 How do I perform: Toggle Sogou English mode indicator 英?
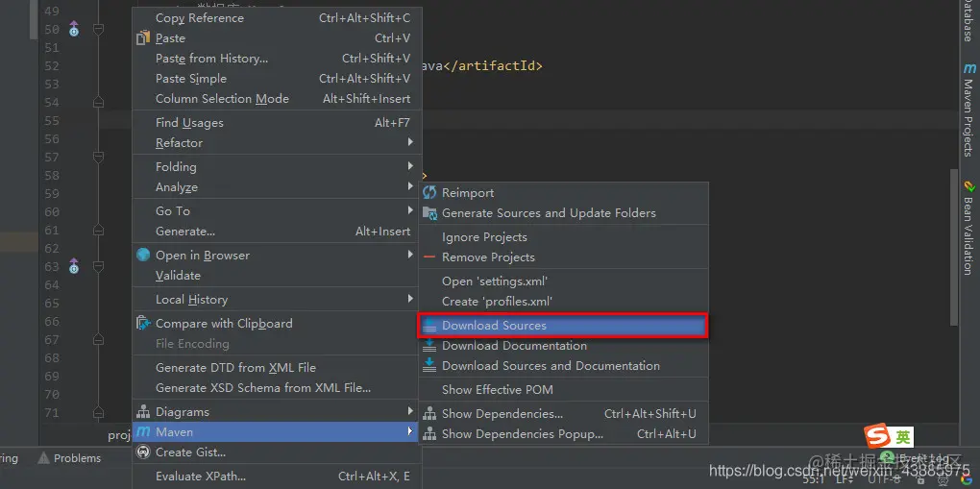pyautogui.click(x=902, y=437)
